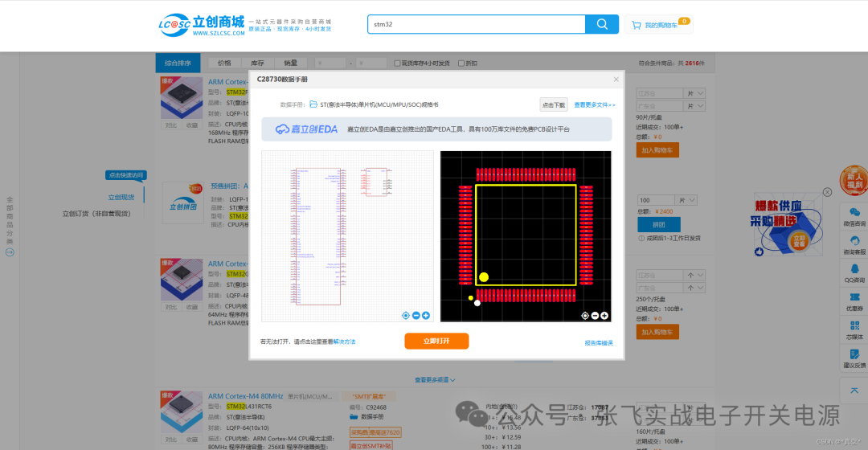Screen dimensions: 868x450
Task: Click the quantity field showing 100
Action: (x=656, y=200)
